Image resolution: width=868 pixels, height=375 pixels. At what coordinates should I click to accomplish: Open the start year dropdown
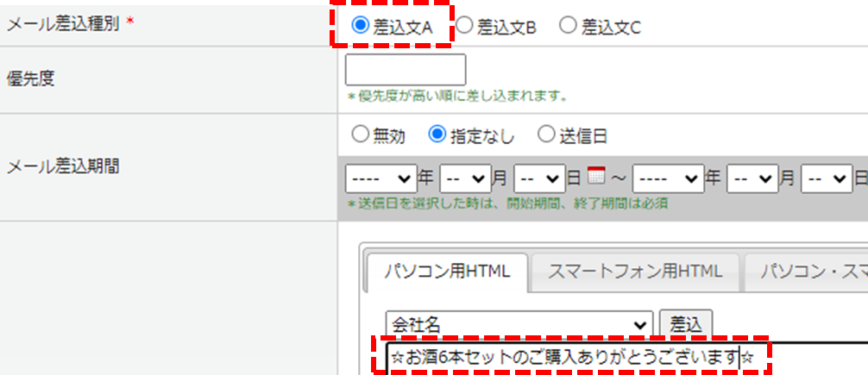[381, 178]
